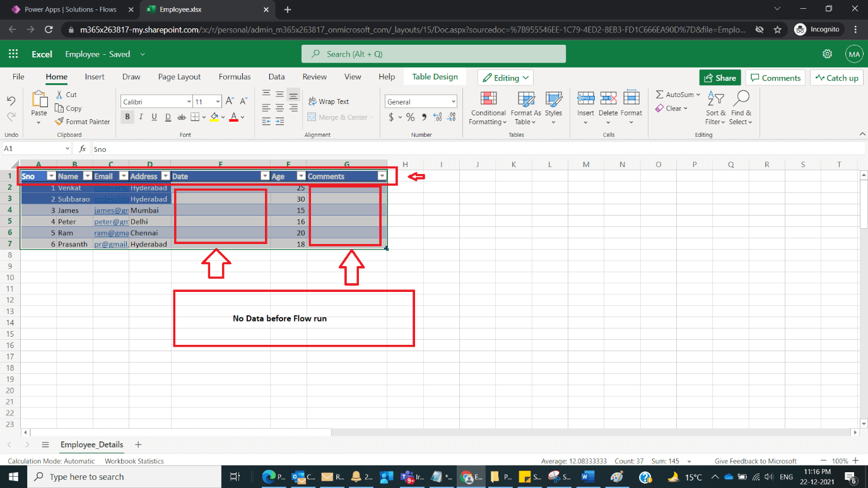The width and height of the screenshot is (868, 488).
Task: Click Increase Decimal icon
Action: point(437,117)
